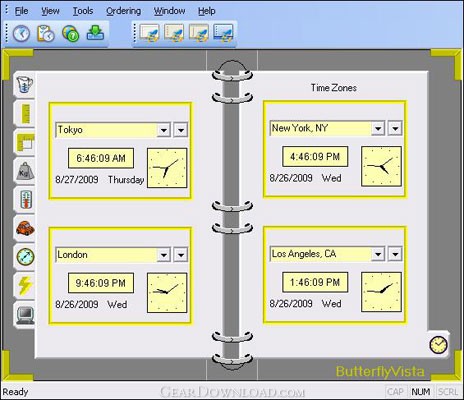Open the Help menu
The image size is (464, 400).
207,11
